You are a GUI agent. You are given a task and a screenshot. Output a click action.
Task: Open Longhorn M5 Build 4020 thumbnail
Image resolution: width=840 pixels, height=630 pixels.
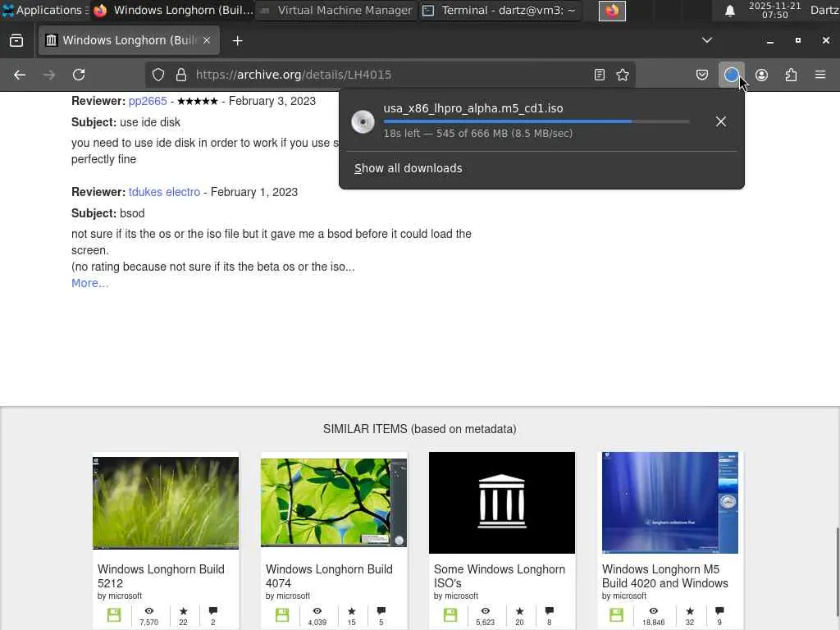[670, 503]
